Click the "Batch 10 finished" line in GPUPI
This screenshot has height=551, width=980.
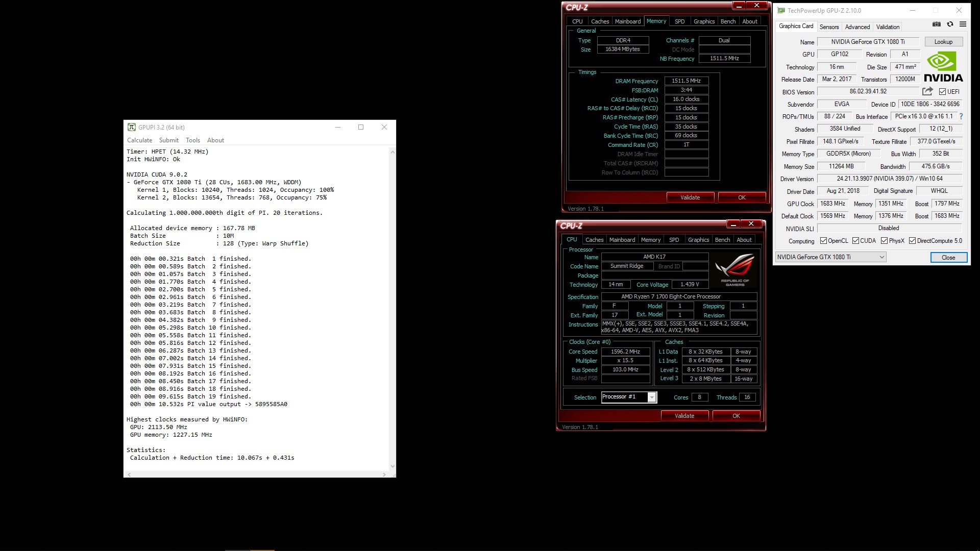pyautogui.click(x=190, y=328)
